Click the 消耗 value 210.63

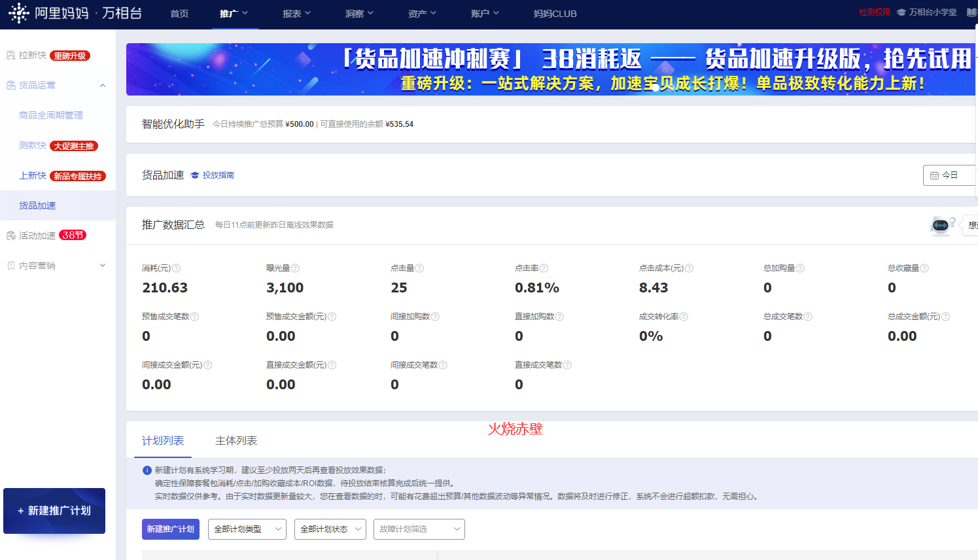point(165,288)
